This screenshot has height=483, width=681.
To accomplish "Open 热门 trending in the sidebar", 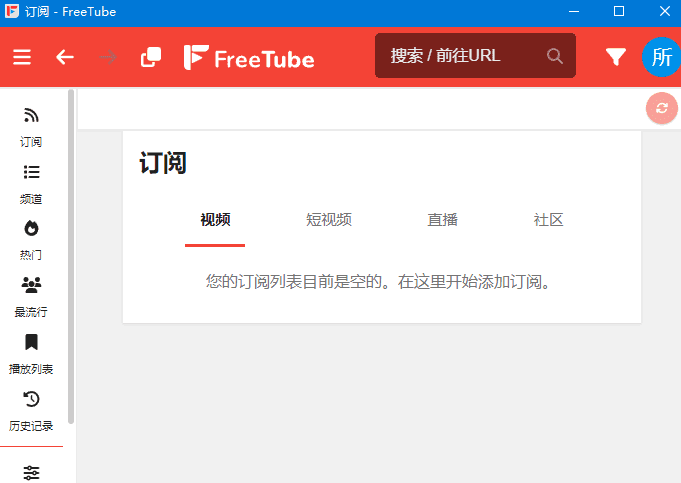I will 31,241.
